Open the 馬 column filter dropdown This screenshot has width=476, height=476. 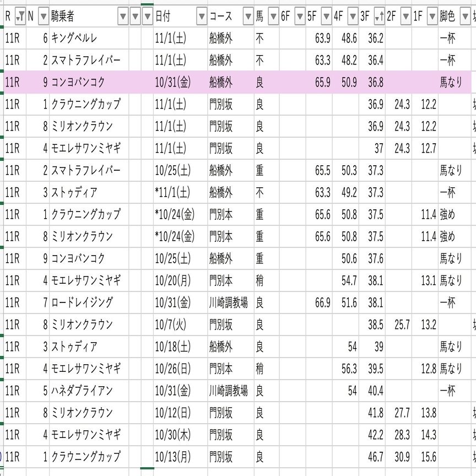point(273,17)
